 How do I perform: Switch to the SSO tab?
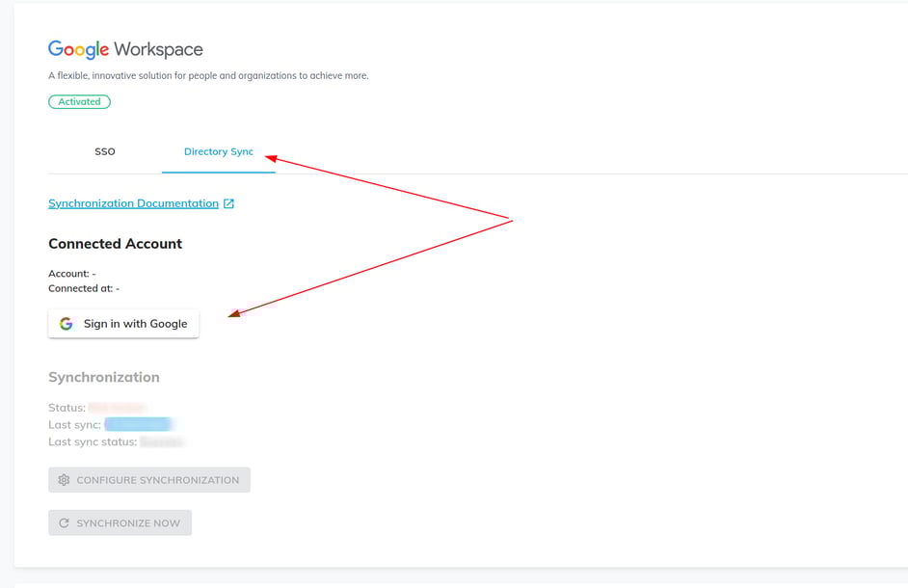coord(104,151)
